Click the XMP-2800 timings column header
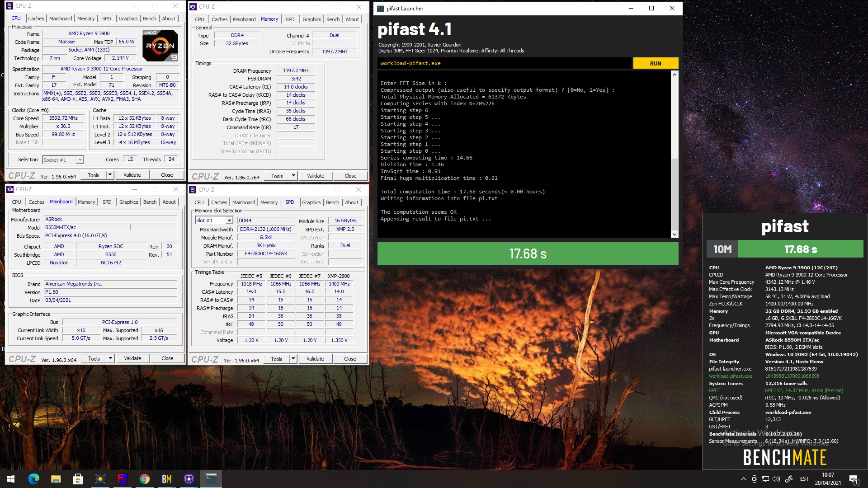Image resolution: width=868 pixels, height=488 pixels. pyautogui.click(x=339, y=276)
